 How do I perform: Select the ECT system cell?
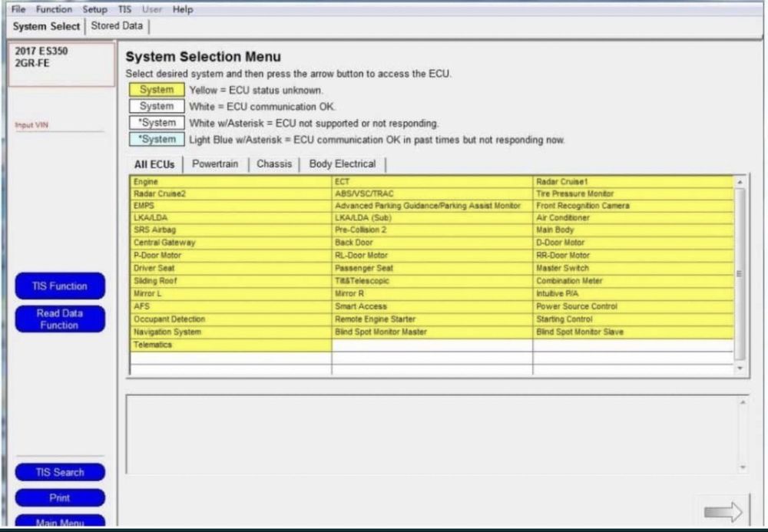(x=432, y=182)
